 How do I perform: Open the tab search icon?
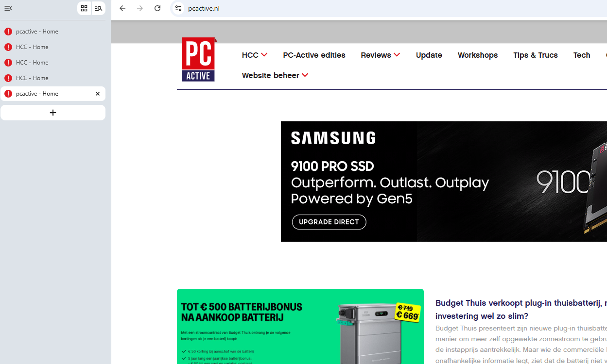coord(98,8)
